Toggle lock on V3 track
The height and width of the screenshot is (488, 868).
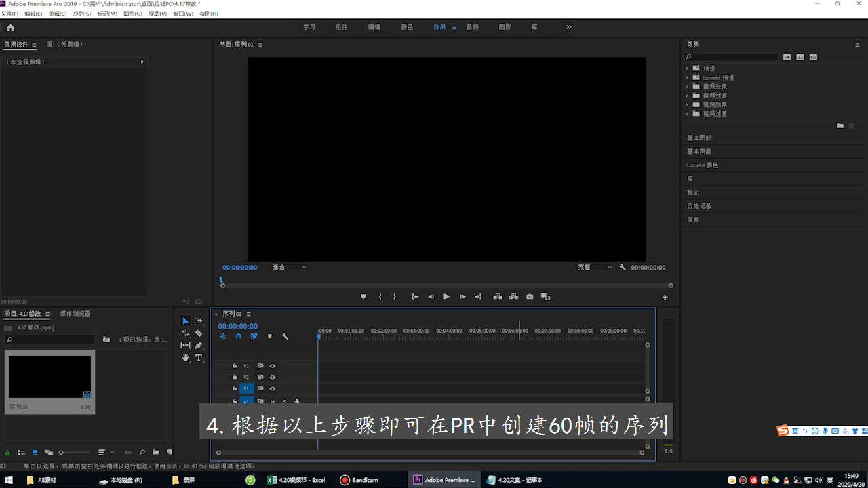(x=235, y=366)
